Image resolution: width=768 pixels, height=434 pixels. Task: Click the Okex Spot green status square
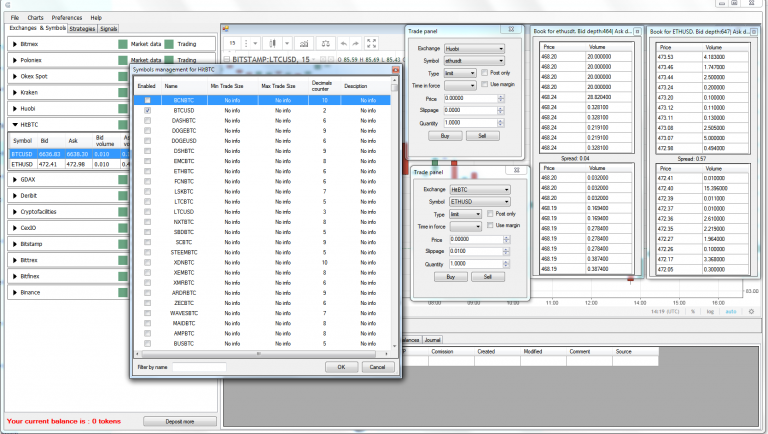123,76
